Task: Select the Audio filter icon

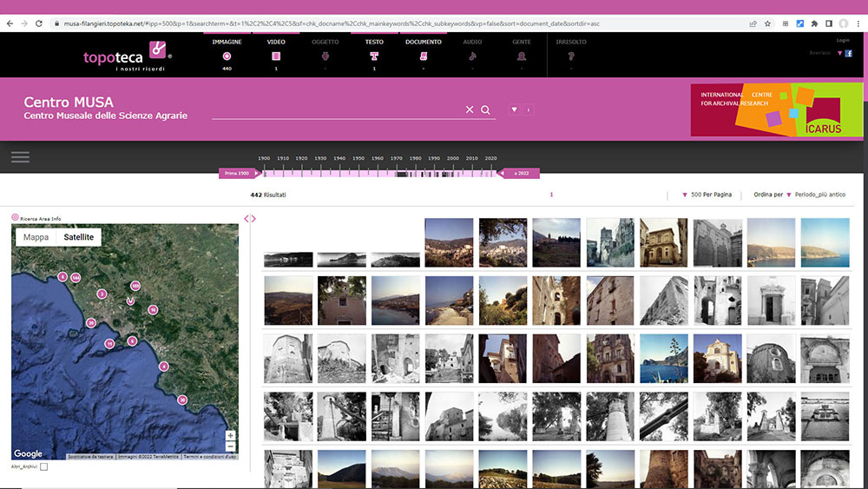Action: click(x=472, y=56)
